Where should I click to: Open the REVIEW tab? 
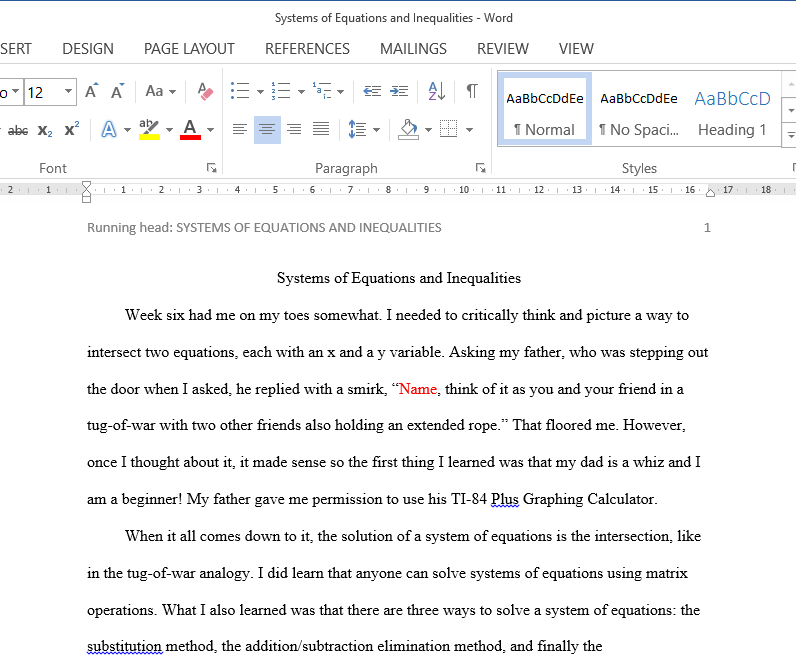[503, 49]
